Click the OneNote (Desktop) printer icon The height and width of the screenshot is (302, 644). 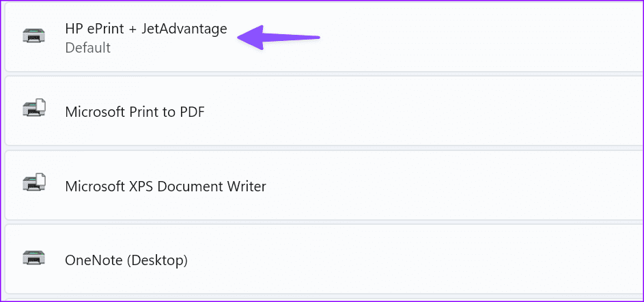point(34,258)
